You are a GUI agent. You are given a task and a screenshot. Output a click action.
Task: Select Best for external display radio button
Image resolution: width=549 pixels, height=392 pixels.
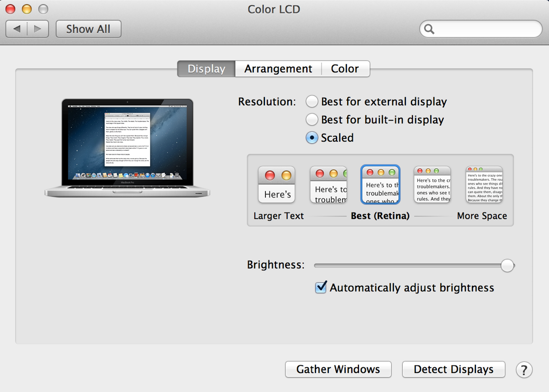click(x=312, y=102)
